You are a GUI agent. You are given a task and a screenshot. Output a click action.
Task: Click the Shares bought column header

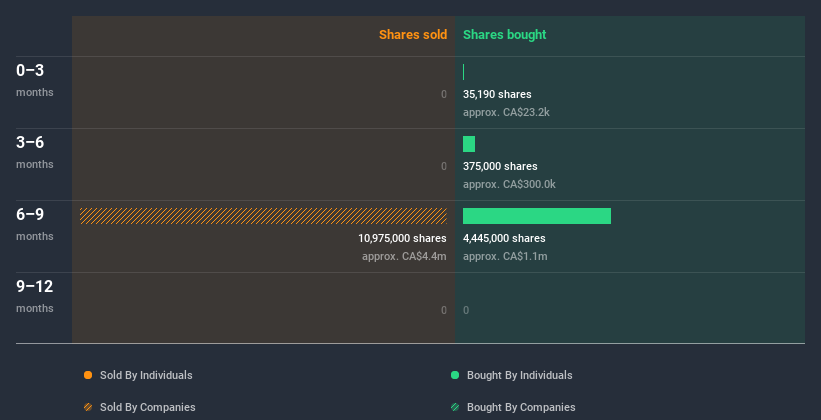(x=505, y=35)
